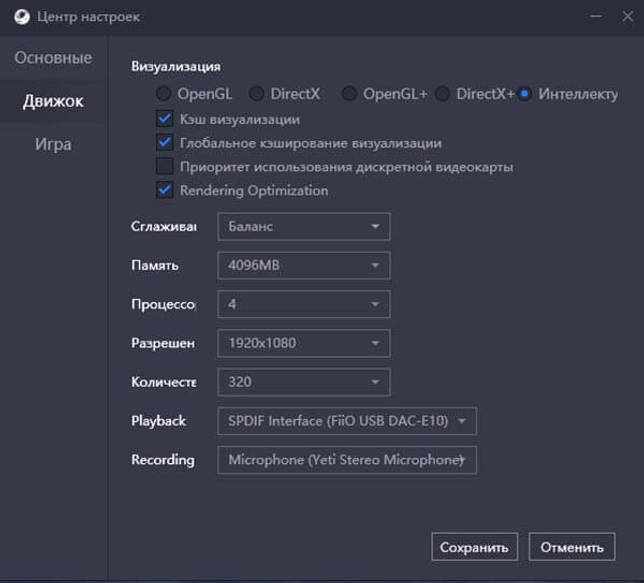Click the Центр настроек window title
644x583 pixels.
coord(88,17)
